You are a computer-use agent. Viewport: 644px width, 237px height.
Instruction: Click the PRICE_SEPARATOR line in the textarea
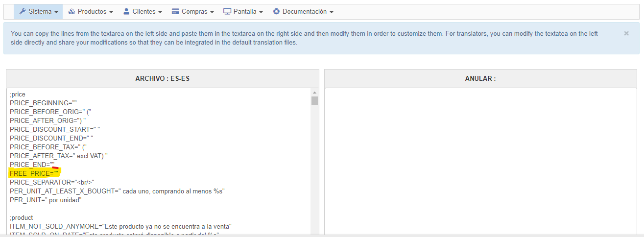51,182
